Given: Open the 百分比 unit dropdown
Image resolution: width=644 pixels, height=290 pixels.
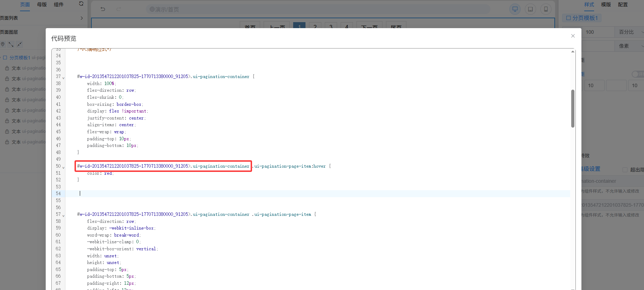Looking at the screenshot, I should 630,32.
